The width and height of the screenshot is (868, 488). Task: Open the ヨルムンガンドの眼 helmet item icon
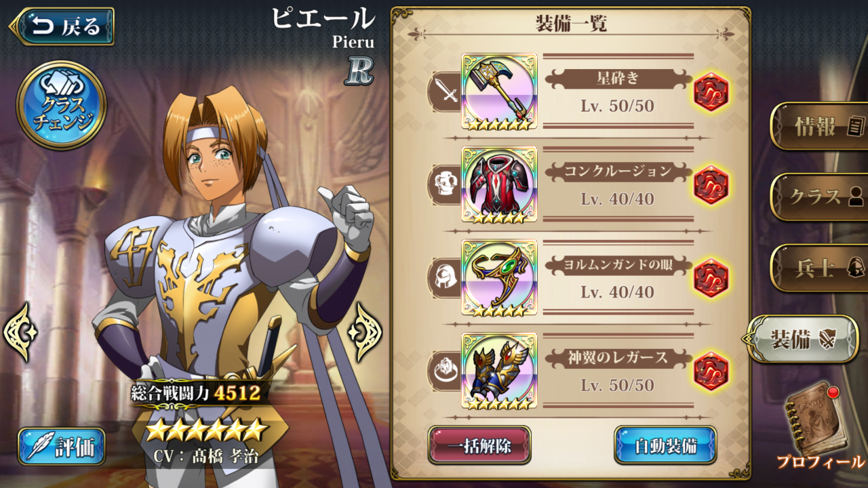coord(499,277)
